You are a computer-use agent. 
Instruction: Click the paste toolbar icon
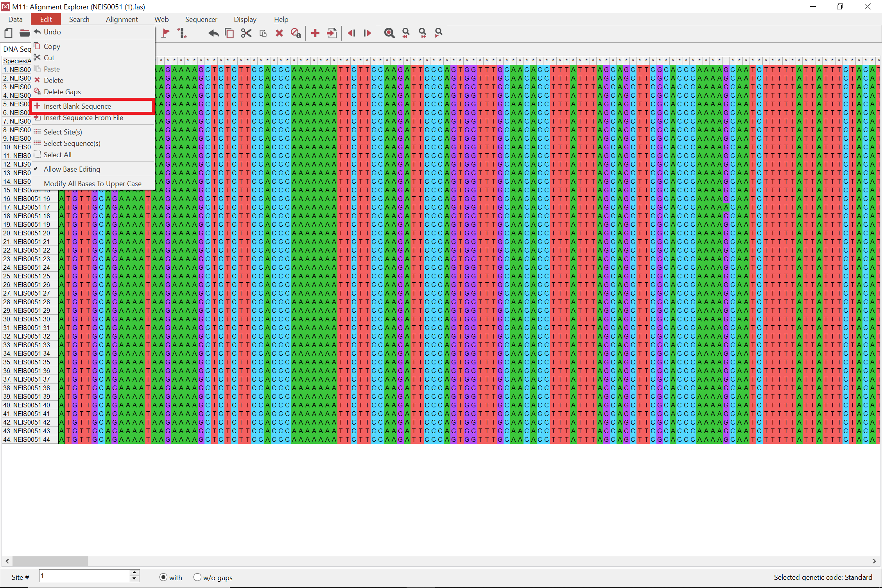(x=263, y=33)
